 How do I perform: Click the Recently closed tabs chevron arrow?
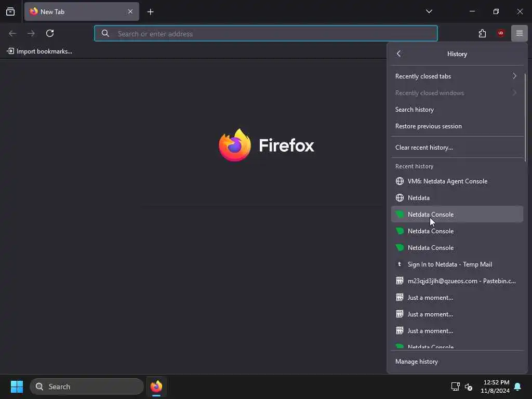(515, 76)
